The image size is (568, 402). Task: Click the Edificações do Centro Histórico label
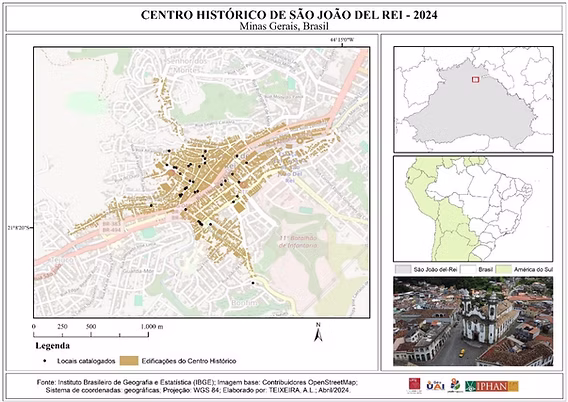(189, 361)
